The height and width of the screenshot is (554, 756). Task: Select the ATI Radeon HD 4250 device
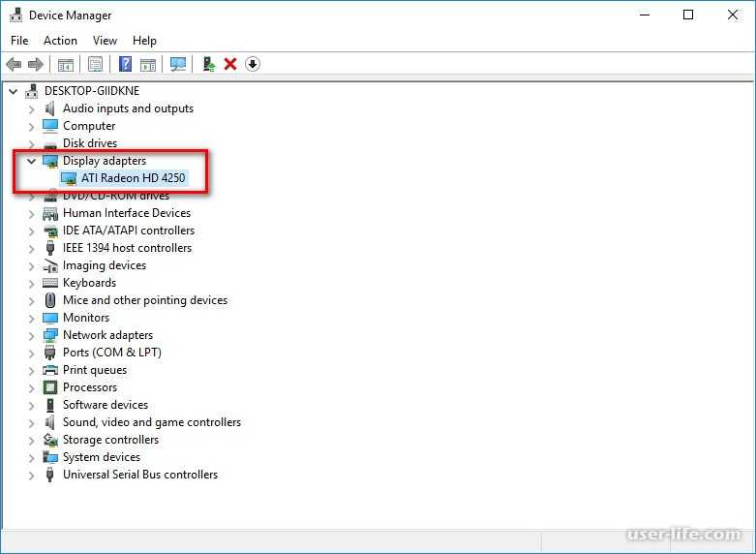133,178
